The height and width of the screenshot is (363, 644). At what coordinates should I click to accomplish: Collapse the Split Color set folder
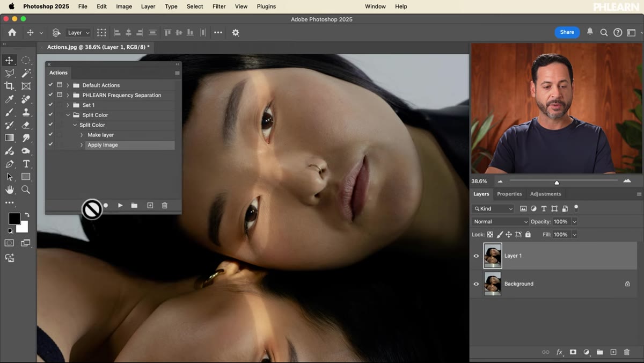(x=68, y=115)
